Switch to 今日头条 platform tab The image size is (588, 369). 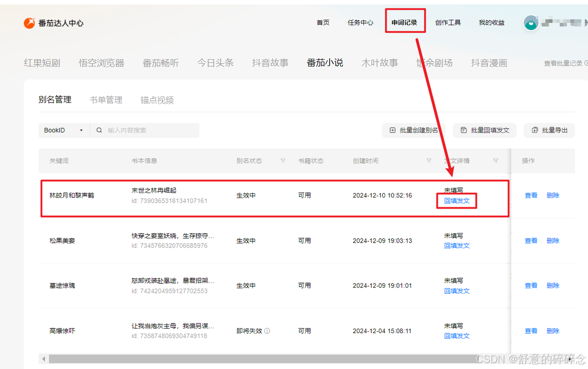[x=215, y=63]
